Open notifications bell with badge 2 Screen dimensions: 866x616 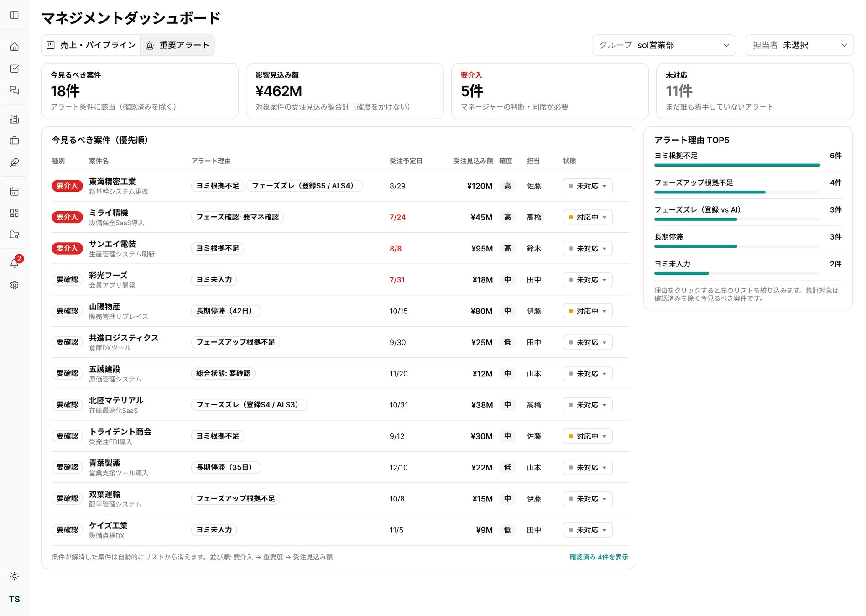tap(15, 263)
